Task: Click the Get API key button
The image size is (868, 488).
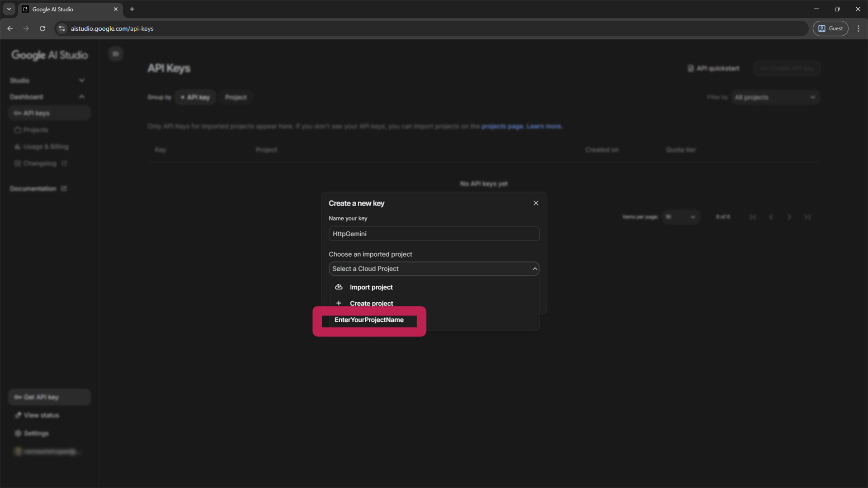Action: (x=49, y=397)
